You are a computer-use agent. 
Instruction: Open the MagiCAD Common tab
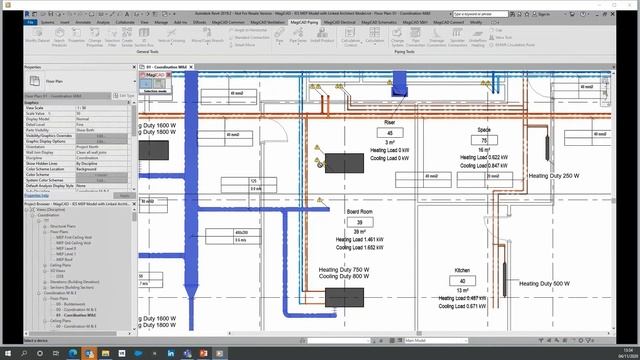click(x=228, y=22)
